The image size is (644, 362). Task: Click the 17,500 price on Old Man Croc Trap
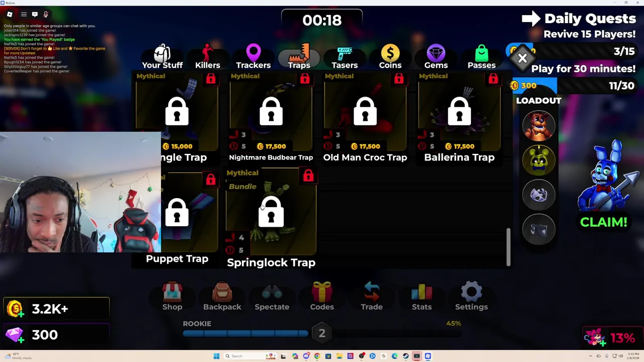point(365,146)
